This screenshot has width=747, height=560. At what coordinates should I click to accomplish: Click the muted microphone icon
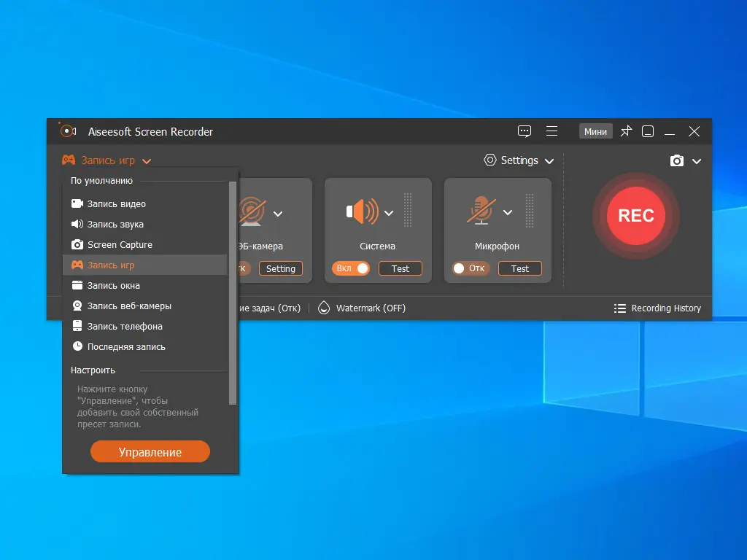[481, 210]
